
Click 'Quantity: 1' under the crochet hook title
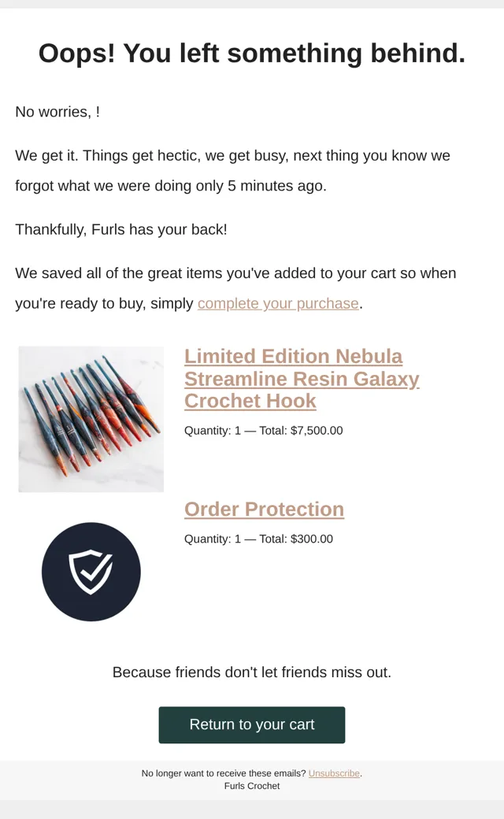tap(213, 431)
